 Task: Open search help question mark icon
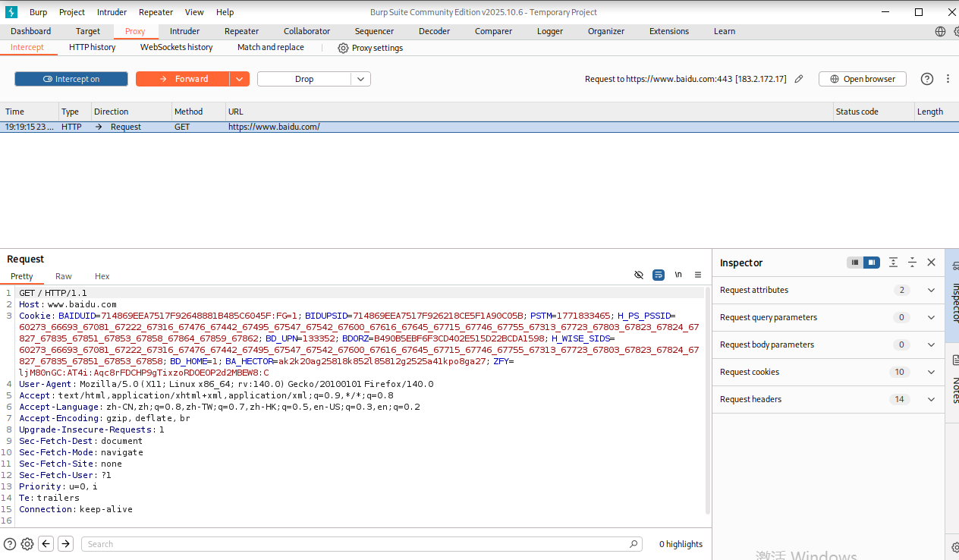(x=10, y=544)
